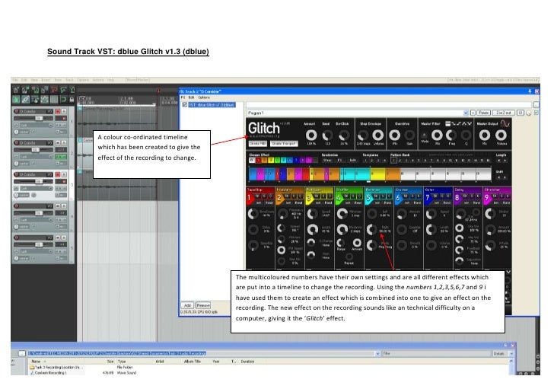Click the Master Filter Mode selector
This screenshot has width=554, height=392.
(425, 135)
